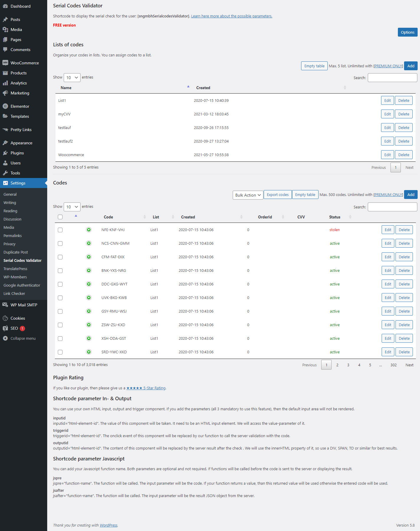Click the Analytics bar chart icon
Viewport: 420px width, 531px height.
click(5, 83)
